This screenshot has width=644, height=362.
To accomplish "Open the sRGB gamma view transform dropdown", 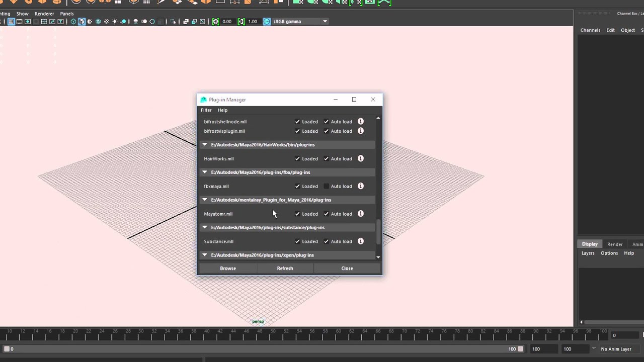I will (300, 22).
